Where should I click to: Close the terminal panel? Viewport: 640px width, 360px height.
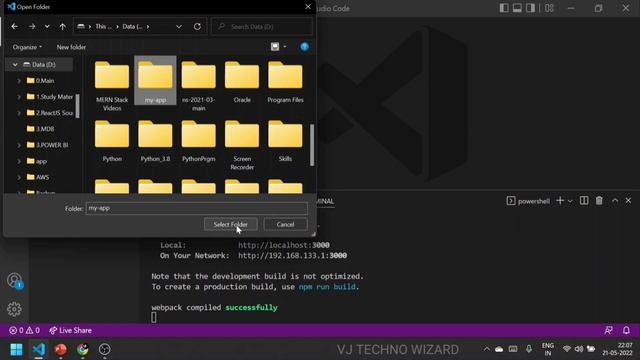click(628, 200)
